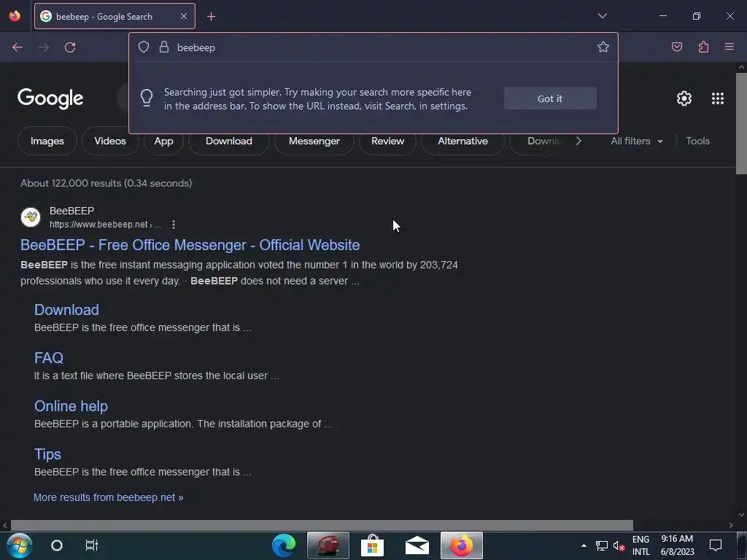The height and width of the screenshot is (560, 747).
Task: Open the clock showing 9:16 AM
Action: tap(677, 545)
